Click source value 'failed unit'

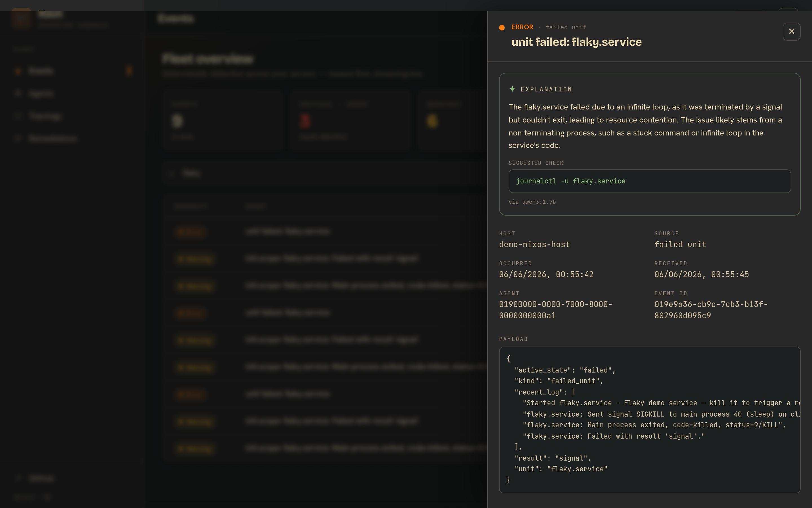(680, 245)
